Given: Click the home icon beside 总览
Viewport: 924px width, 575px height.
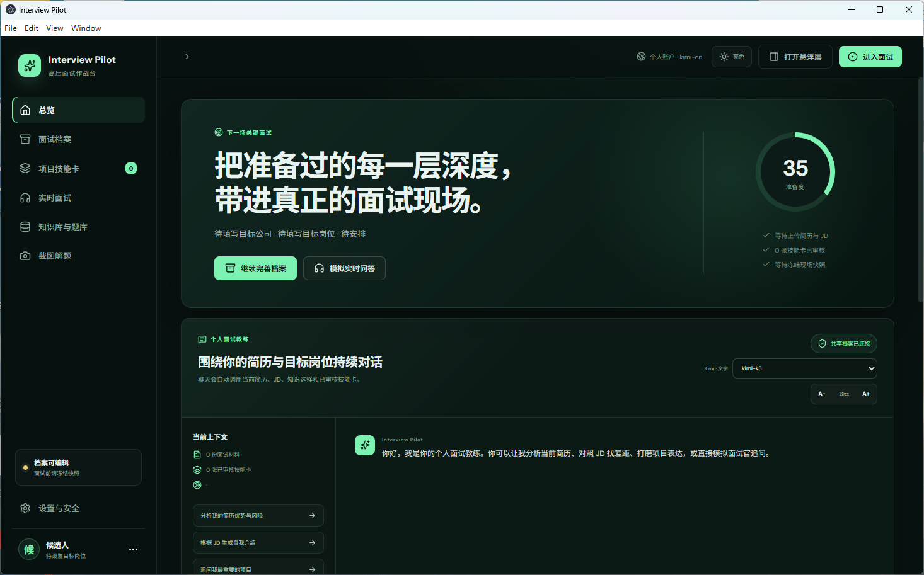Looking at the screenshot, I should point(25,110).
